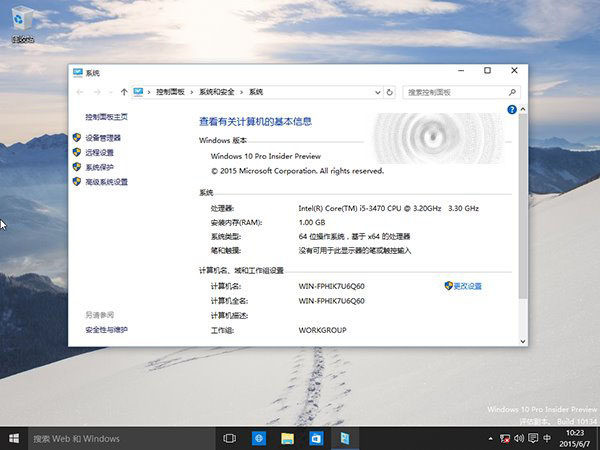Screen dimensions: 600x450
Task: Open the volume control tray icon
Action: click(x=519, y=439)
